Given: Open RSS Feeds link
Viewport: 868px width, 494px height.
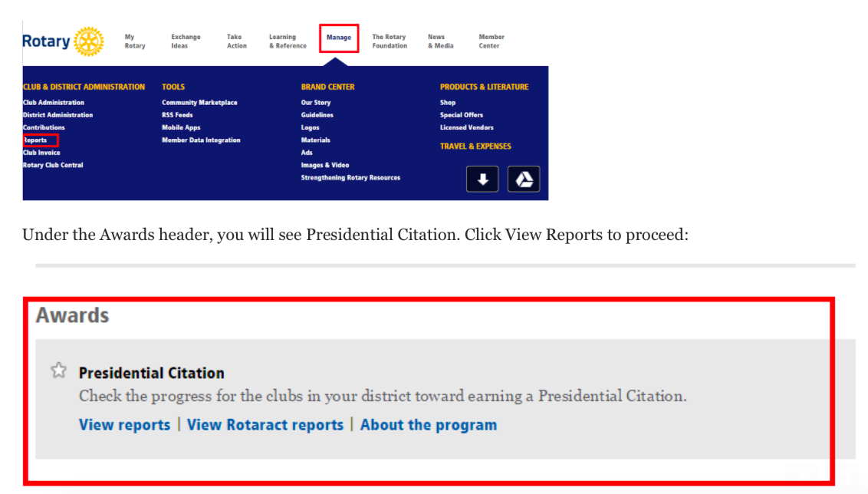Looking at the screenshot, I should (x=177, y=115).
